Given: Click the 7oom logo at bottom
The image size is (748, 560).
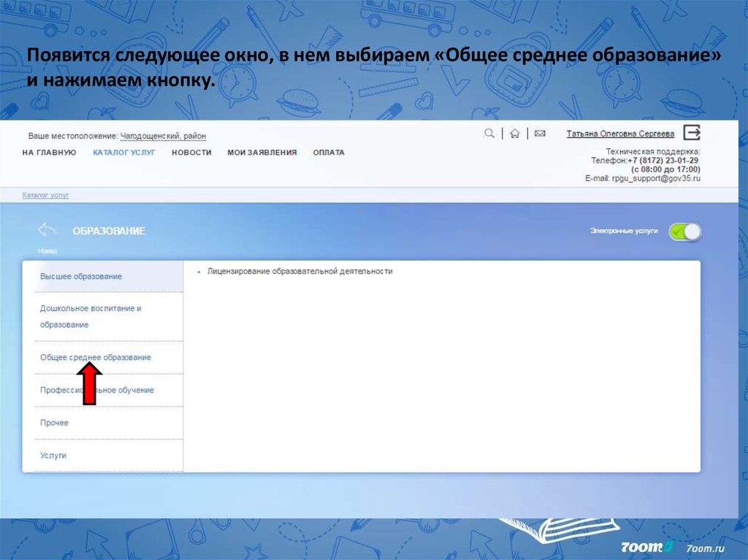Looking at the screenshot, I should [x=646, y=547].
